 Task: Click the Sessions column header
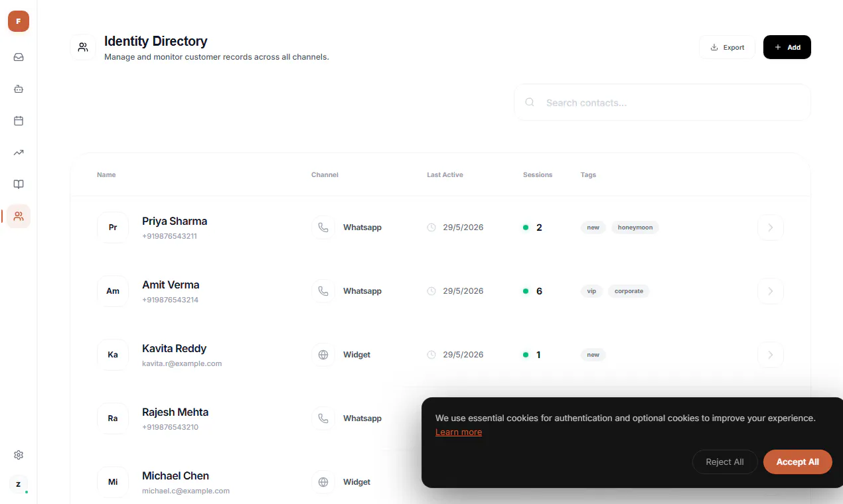point(538,175)
